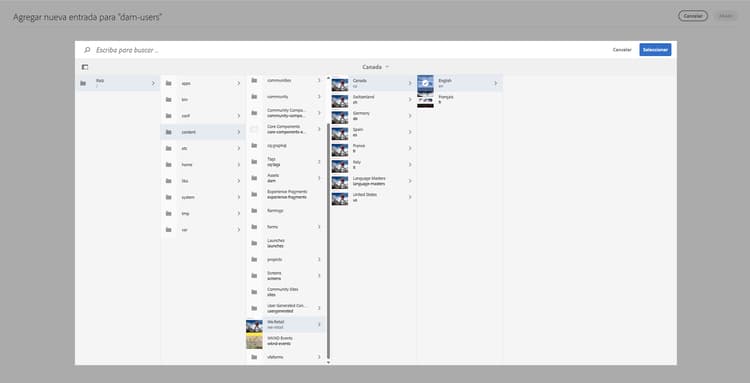Select the We.Retail site thumbnail
The height and width of the screenshot is (383, 750).
click(x=254, y=326)
